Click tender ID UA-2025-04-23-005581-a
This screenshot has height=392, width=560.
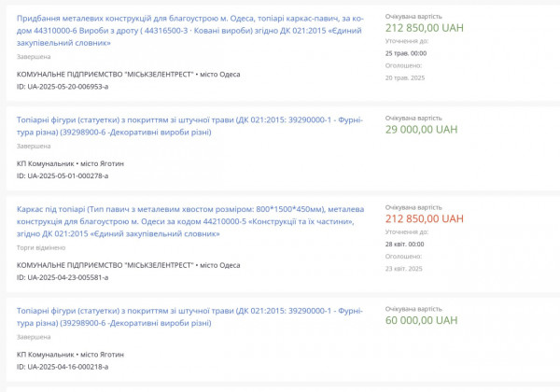(x=63, y=277)
